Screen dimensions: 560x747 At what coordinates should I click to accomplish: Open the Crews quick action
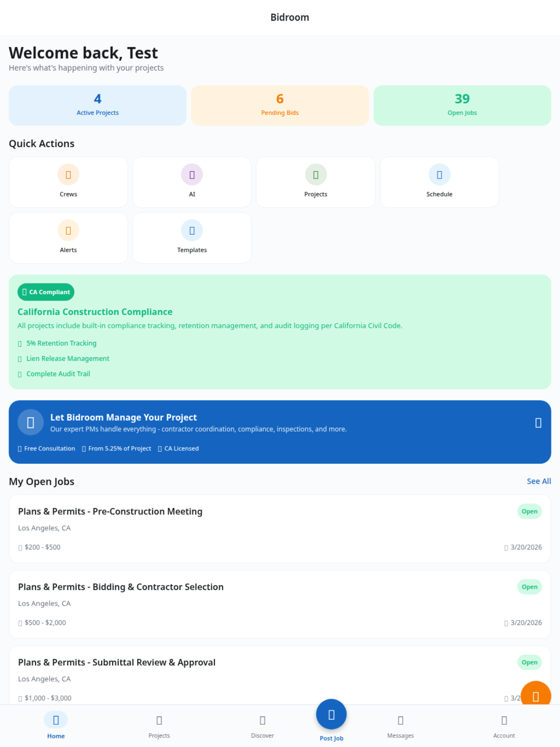(x=68, y=182)
